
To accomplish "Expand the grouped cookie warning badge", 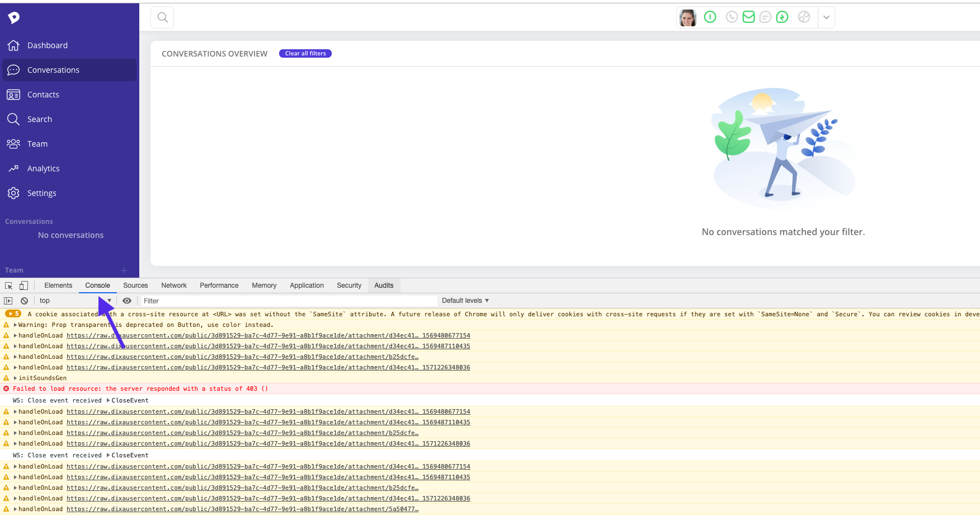I will pyautogui.click(x=13, y=314).
